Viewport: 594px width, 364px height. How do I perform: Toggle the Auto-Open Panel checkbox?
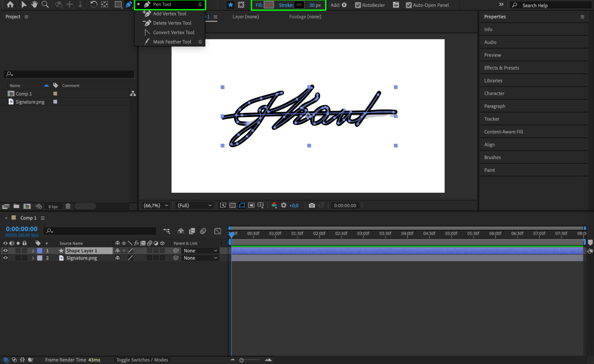(x=409, y=5)
